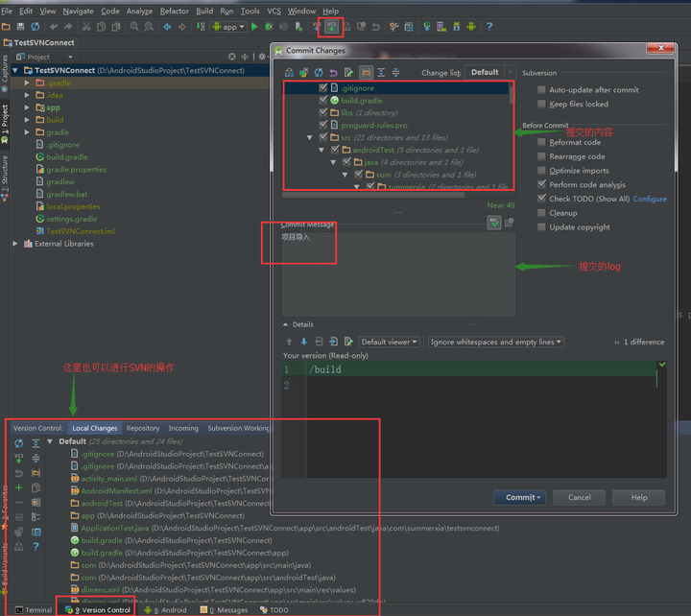Open the app run configuration dropdown
The image size is (691, 616).
[x=228, y=27]
